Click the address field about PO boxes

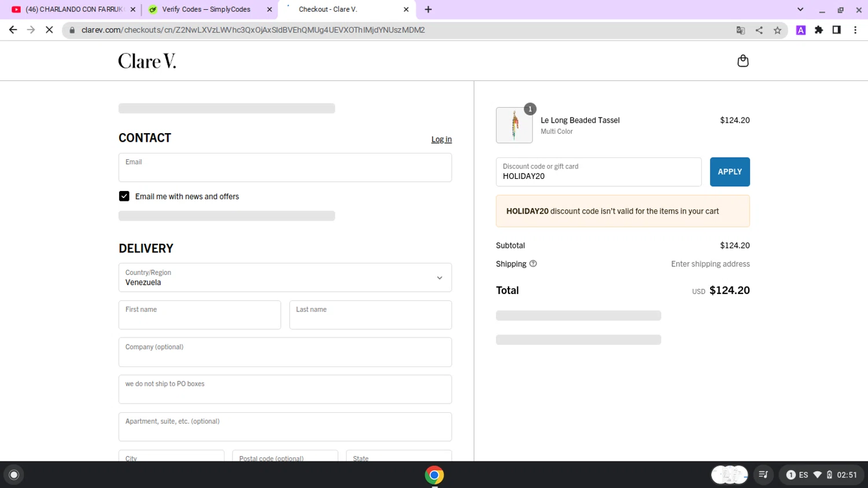[285, 390]
